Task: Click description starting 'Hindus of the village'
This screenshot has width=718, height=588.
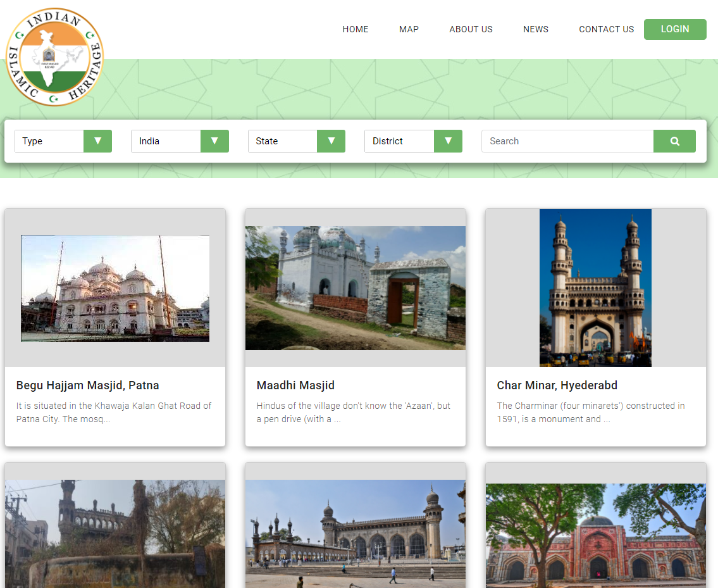Action: (353, 413)
